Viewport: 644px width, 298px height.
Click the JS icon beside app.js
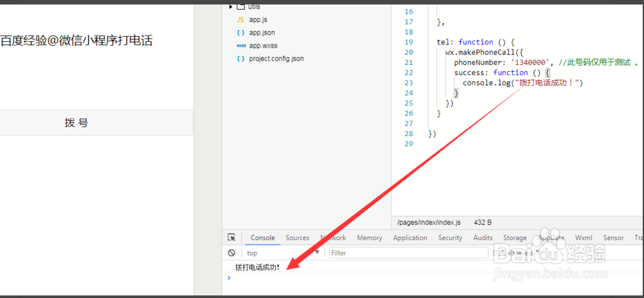tap(240, 20)
